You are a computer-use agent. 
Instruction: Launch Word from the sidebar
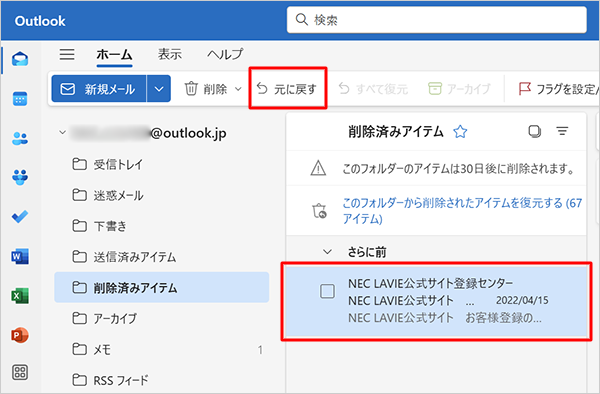pyautogui.click(x=20, y=256)
